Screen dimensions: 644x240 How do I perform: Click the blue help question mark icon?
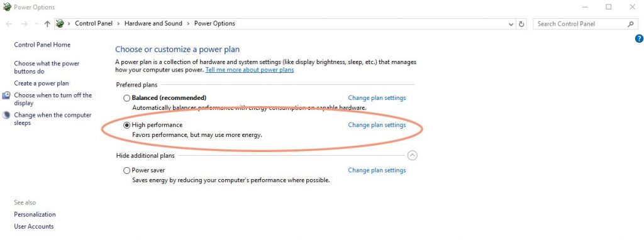coord(639,38)
